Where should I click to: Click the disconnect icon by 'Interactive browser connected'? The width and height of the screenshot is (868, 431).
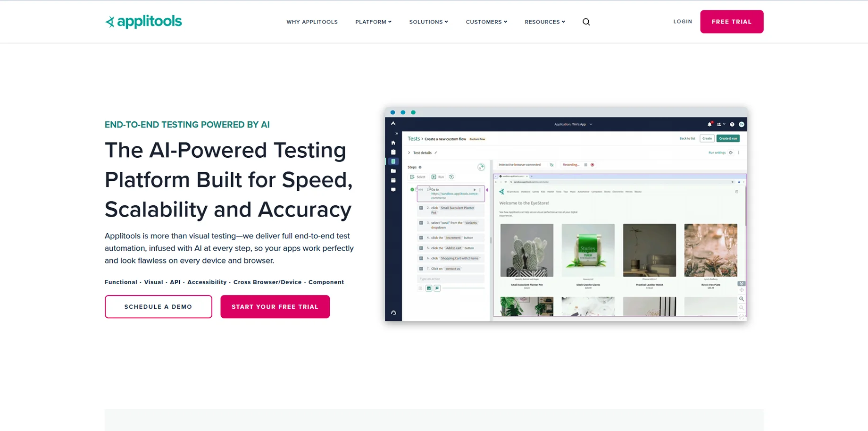point(551,165)
